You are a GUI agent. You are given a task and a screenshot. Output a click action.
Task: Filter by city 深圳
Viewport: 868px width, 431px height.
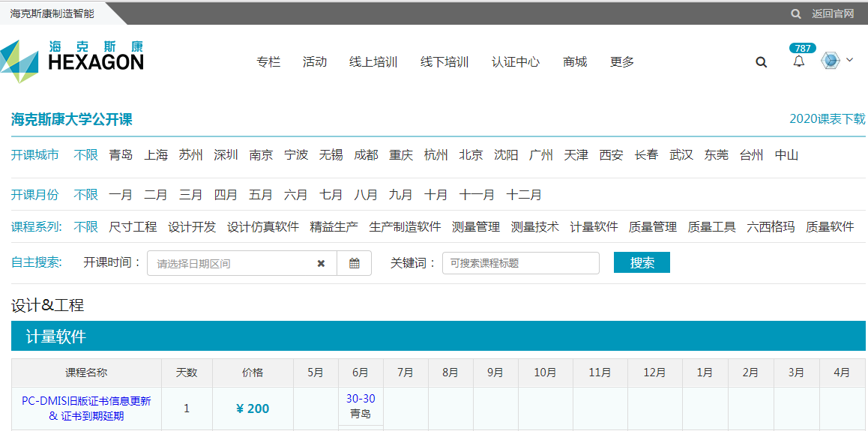point(226,155)
